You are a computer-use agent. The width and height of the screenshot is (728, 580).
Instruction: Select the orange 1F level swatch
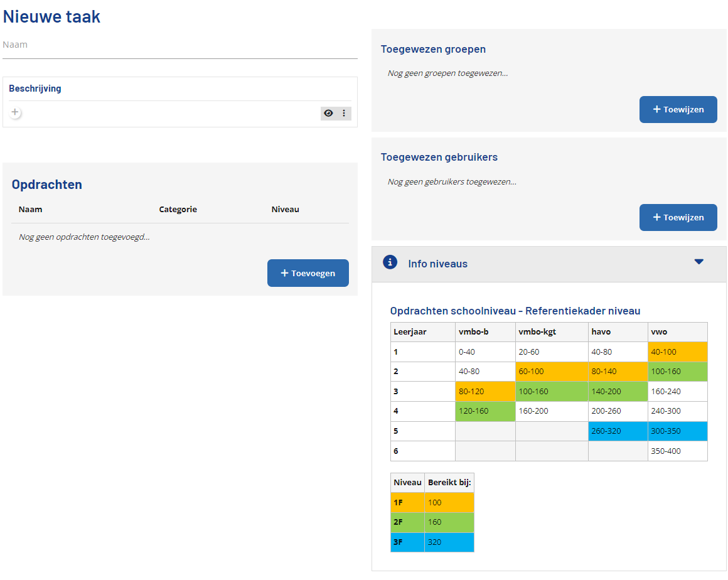click(x=407, y=503)
